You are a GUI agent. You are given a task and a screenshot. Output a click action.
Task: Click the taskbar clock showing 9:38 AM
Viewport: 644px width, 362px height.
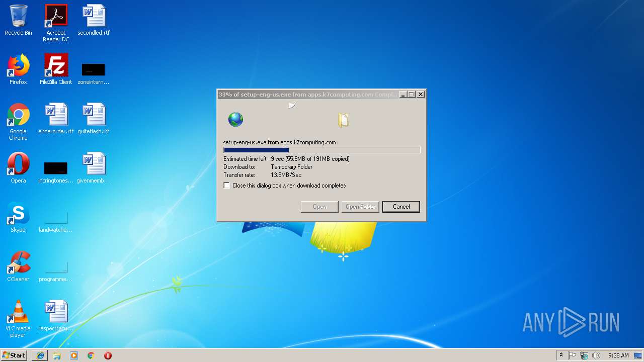pos(618,355)
